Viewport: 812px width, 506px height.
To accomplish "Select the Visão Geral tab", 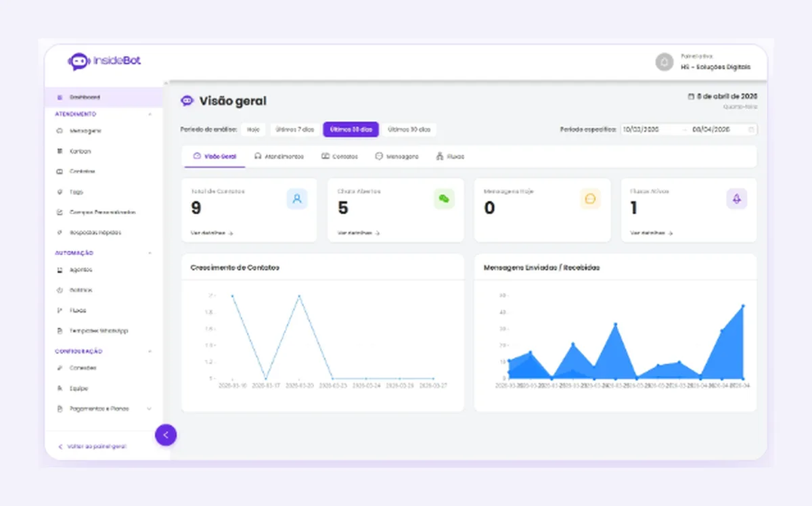I will 215,156.
